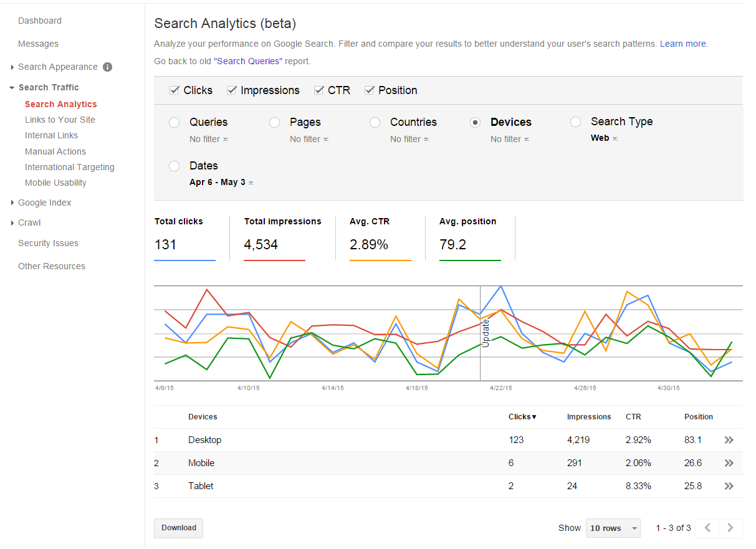
Task: Toggle the CTR checkbox
Action: tap(319, 90)
